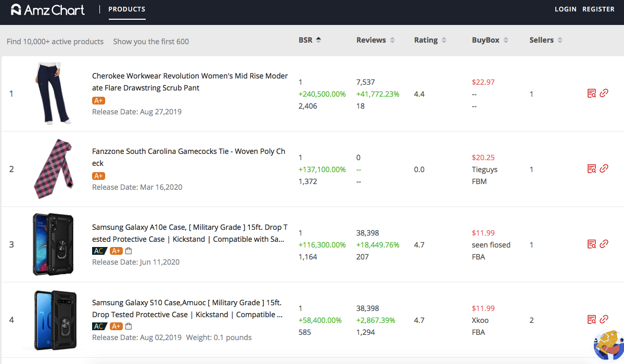
Task: Click the calendar icon on Galaxy S10 Case
Action: pos(129,327)
